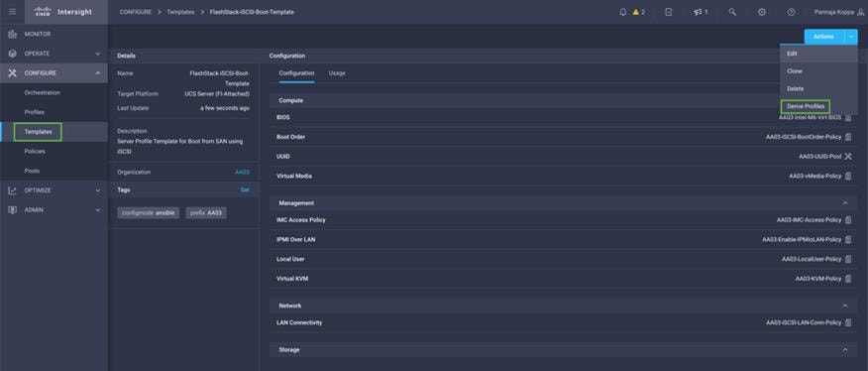Open Profiles in the sidebar

(x=35, y=112)
